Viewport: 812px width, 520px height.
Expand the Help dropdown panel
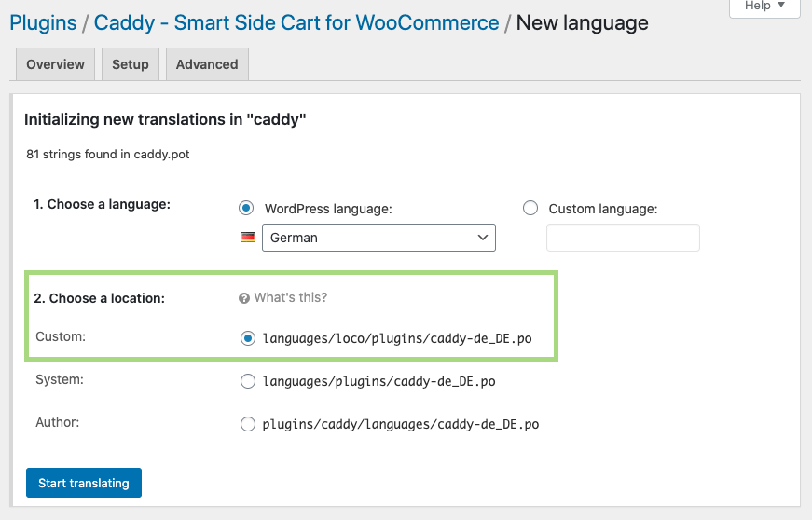tap(764, 7)
